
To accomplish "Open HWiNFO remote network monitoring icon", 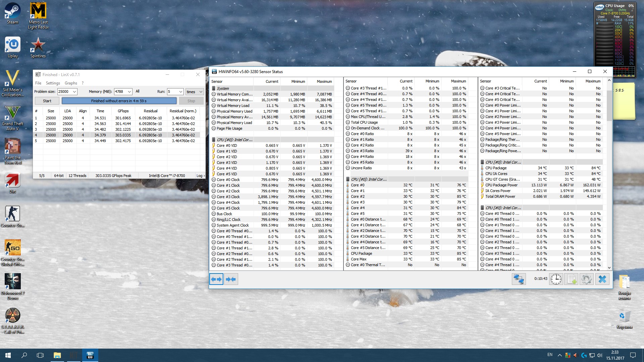I will tap(519, 279).
